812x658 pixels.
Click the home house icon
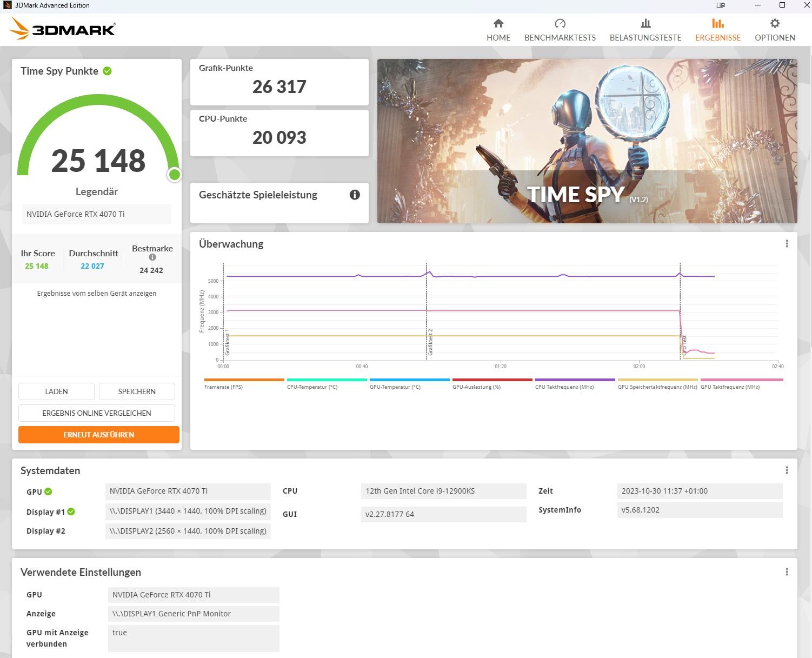tap(498, 23)
